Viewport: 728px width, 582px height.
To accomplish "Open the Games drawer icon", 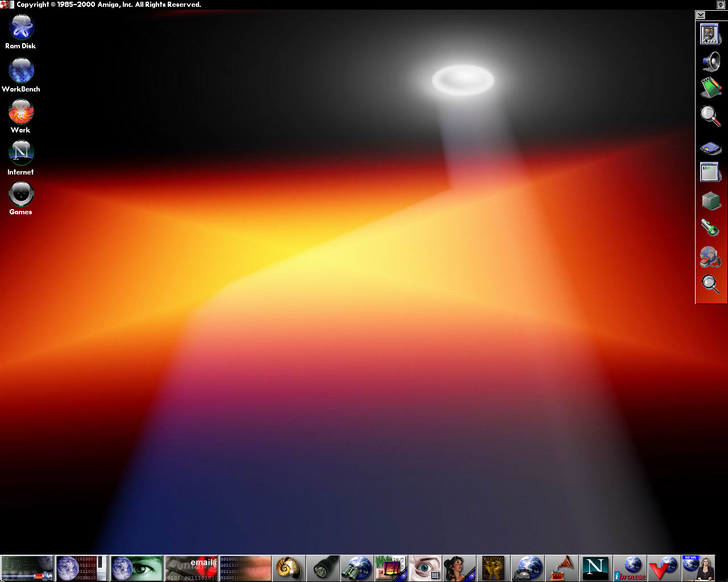I will [21, 194].
